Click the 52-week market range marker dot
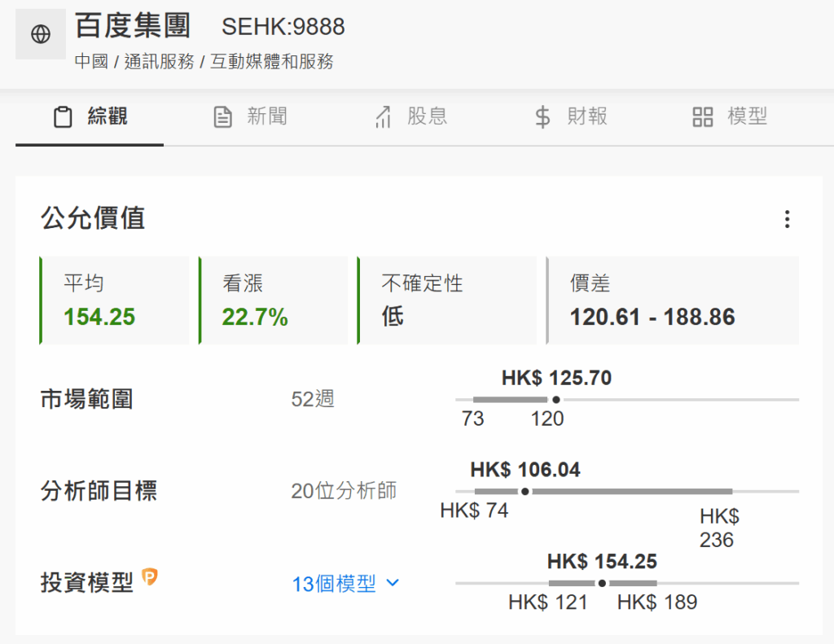The width and height of the screenshot is (834, 644). 555,400
